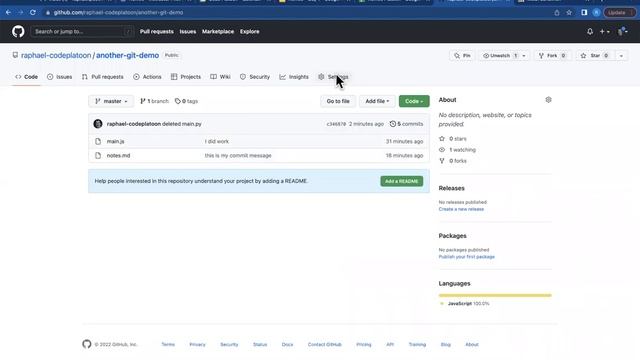The image size is (640, 360).
Task: Open footer Docs link
Action: [x=287, y=344]
